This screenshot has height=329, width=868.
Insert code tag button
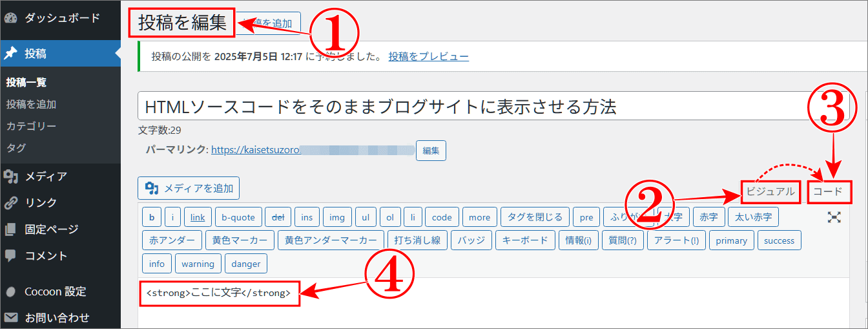[x=442, y=218]
